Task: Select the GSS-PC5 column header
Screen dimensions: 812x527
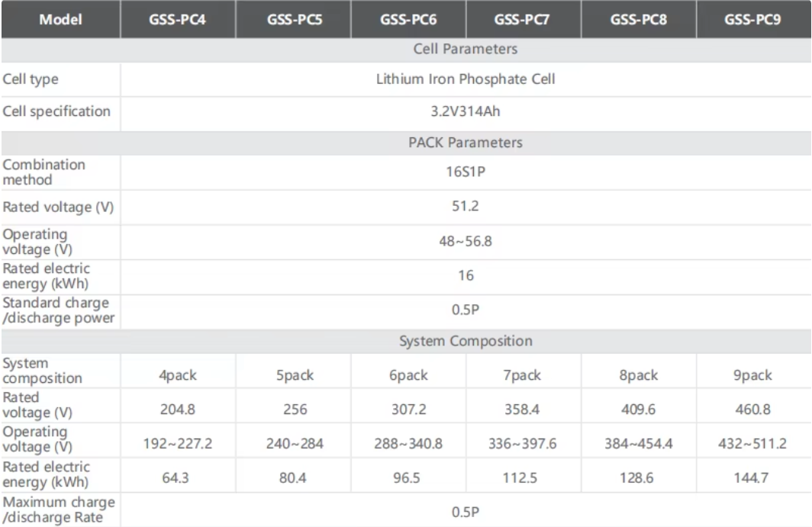Action: point(294,20)
